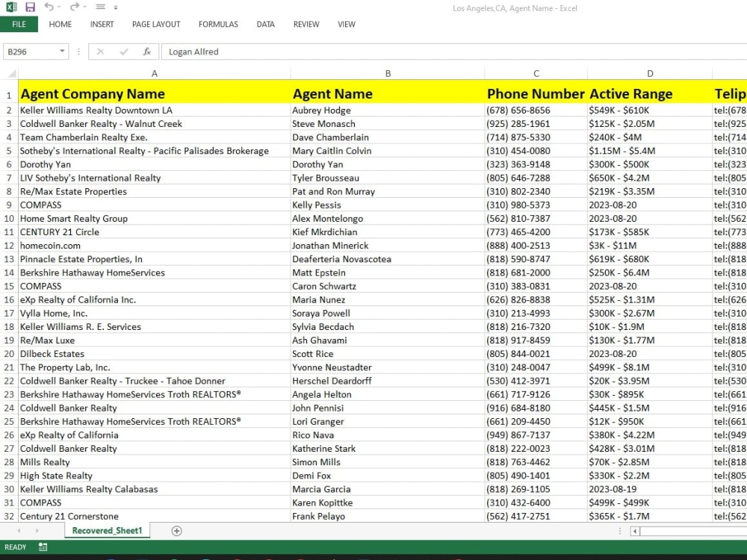Open the PAGE LAYOUT ribbon tab
Image resolution: width=747 pixels, height=560 pixels.
156,25
